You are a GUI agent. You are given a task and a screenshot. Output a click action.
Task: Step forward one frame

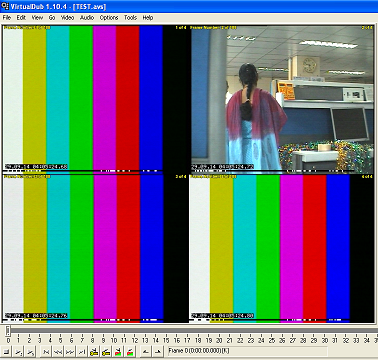coord(70,351)
